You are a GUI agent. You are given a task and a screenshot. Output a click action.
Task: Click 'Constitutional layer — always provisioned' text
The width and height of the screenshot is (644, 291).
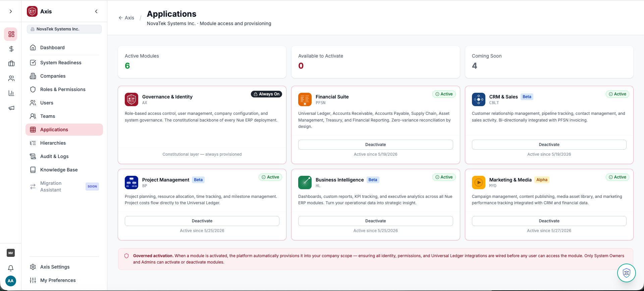pos(202,154)
